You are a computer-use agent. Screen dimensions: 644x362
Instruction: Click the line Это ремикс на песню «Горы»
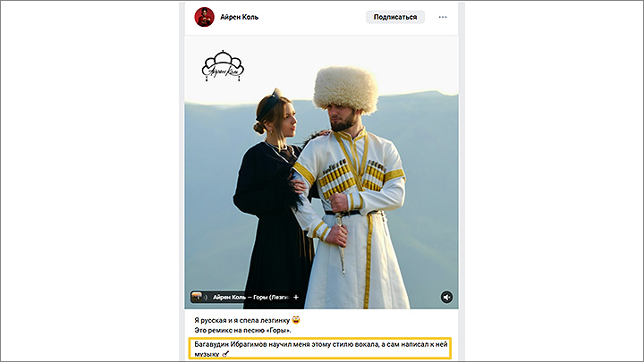242,330
